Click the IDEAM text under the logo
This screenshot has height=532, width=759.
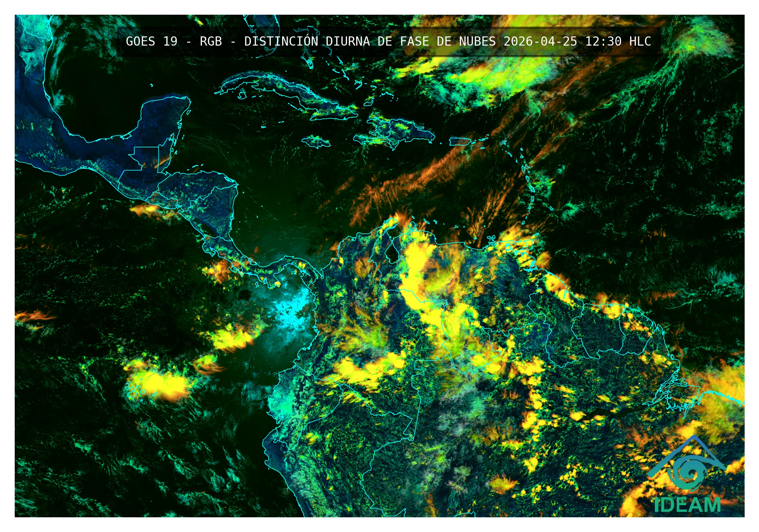tap(687, 504)
